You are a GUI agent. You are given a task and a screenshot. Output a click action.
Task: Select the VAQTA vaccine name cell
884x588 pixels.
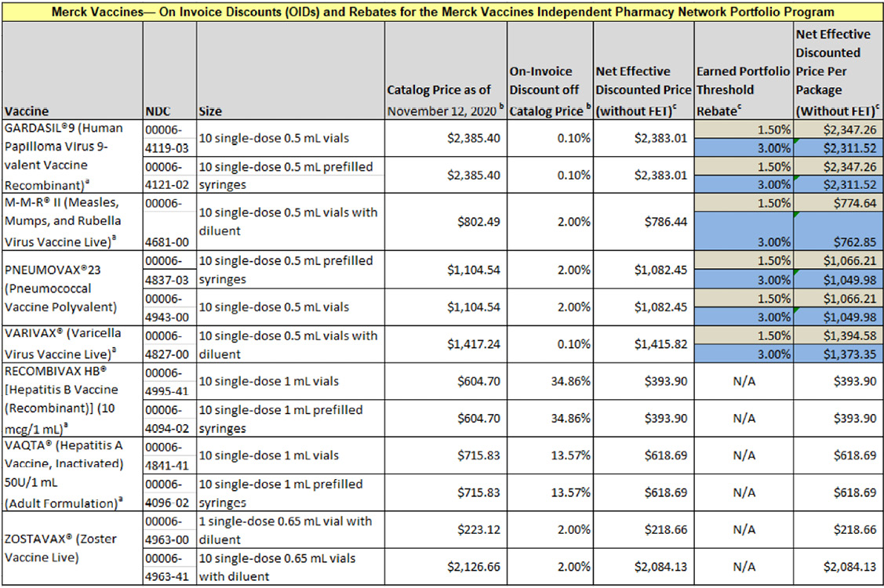(72, 474)
